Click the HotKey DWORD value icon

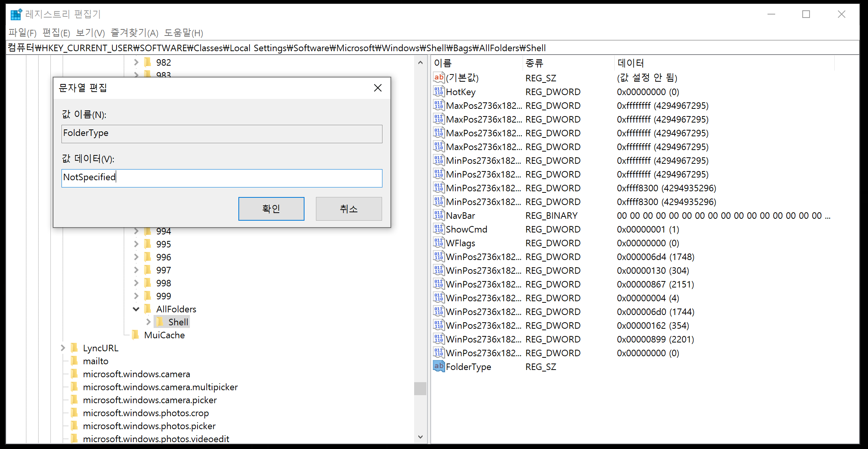[x=439, y=92]
